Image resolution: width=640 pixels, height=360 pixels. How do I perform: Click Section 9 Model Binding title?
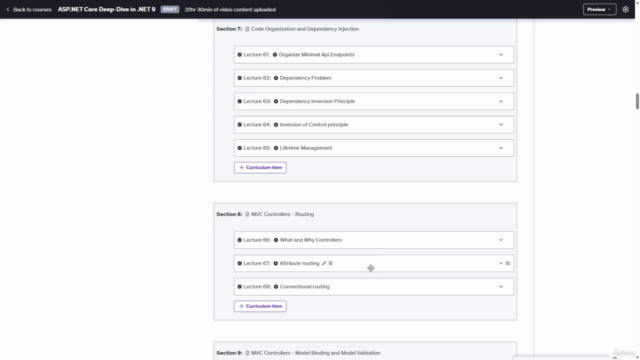[x=316, y=353]
